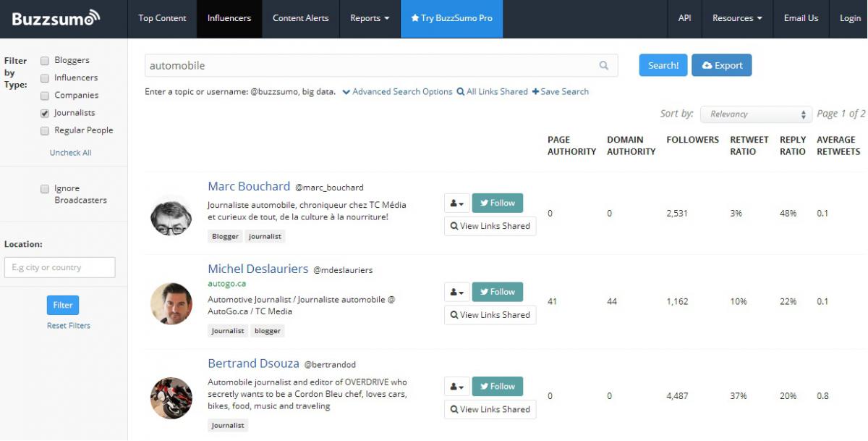Switch to the Influencers tab
Screen dimensions: 868x441
click(x=229, y=18)
